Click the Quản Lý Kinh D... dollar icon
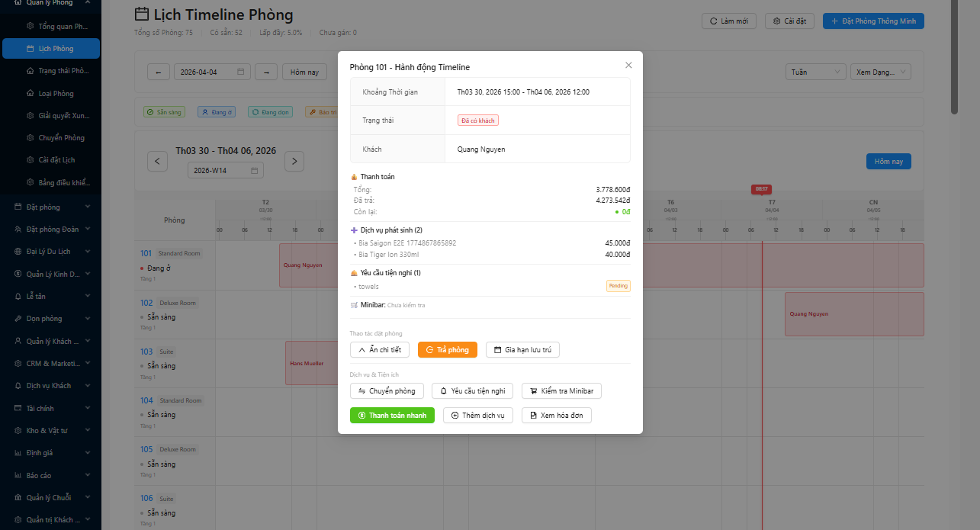Image resolution: width=980 pixels, height=530 pixels. click(18, 274)
